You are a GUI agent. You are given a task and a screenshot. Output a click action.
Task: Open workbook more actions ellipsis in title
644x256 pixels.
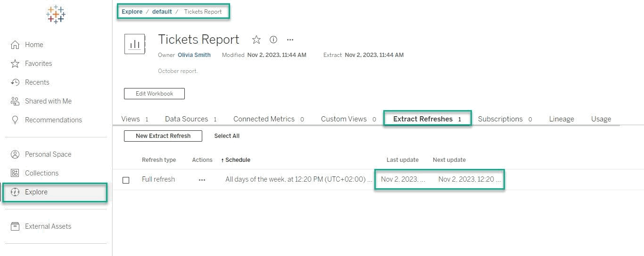click(x=290, y=40)
